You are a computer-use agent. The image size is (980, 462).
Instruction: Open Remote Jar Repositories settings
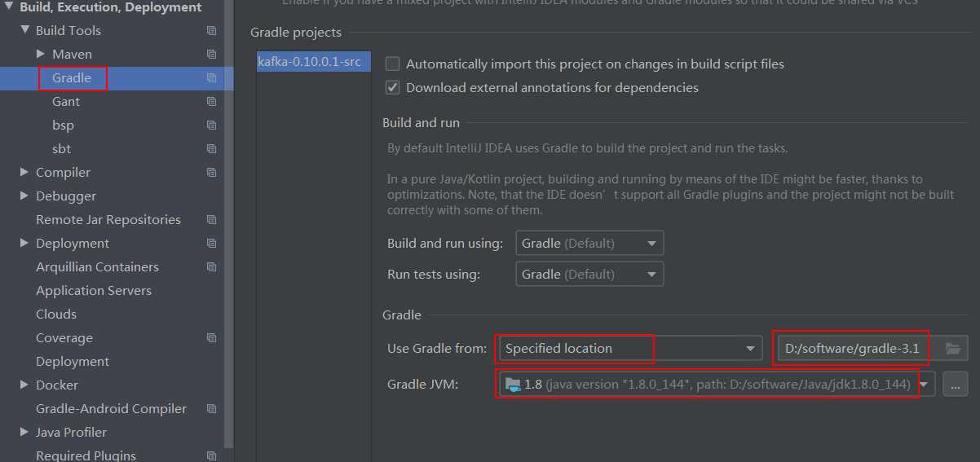point(108,220)
